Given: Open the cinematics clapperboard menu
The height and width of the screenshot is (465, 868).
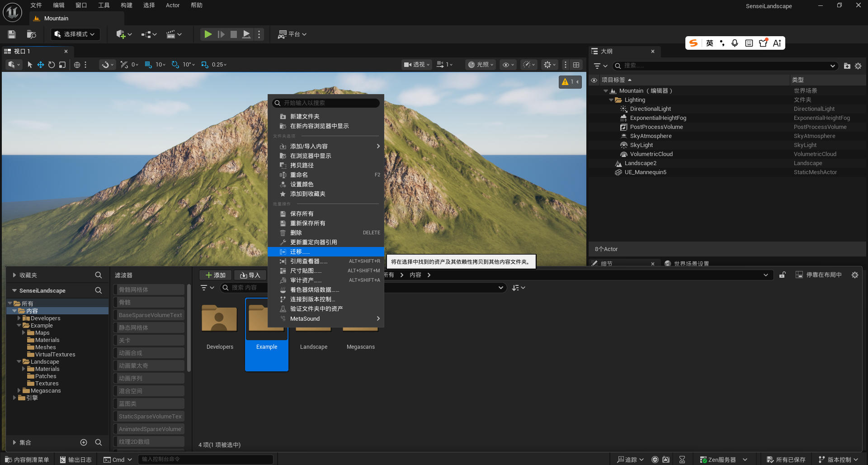Looking at the screenshot, I should pos(174,34).
